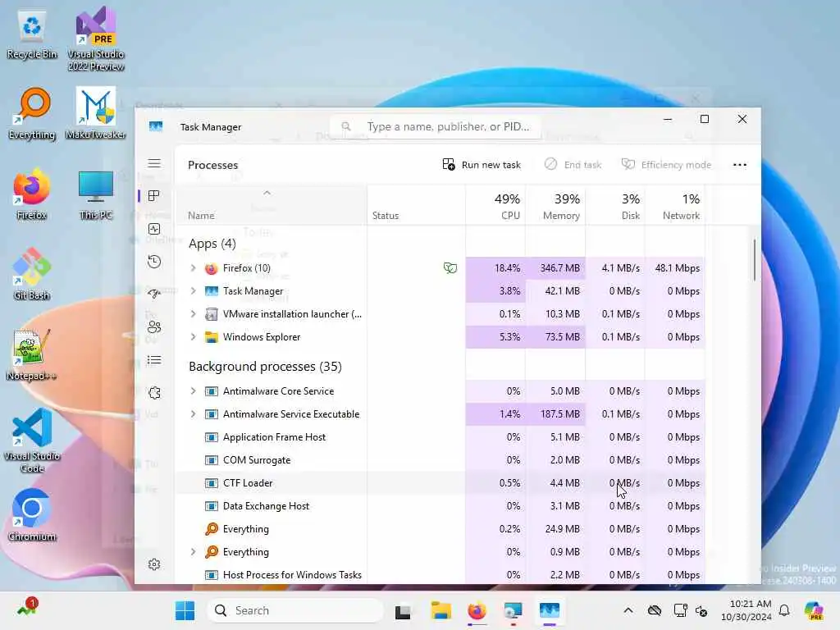Select the COM Surrogate process
The width and height of the screenshot is (840, 630).
[440, 460]
